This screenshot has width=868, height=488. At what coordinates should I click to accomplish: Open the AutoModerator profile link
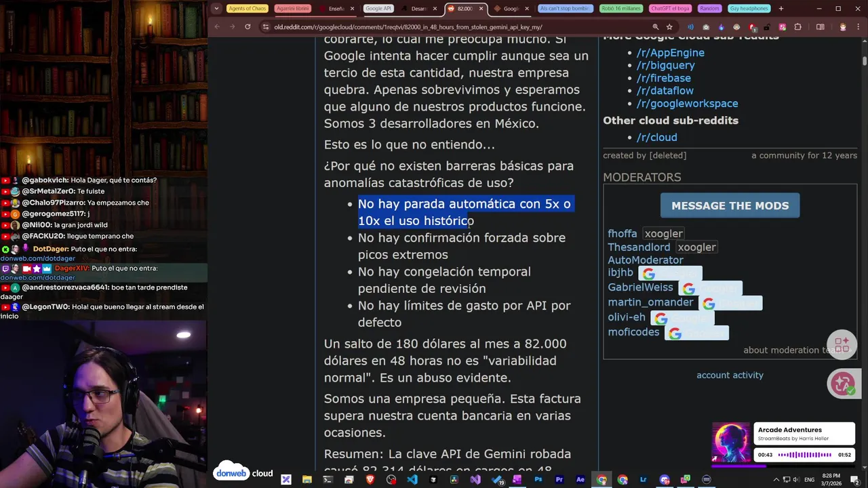pos(646,260)
